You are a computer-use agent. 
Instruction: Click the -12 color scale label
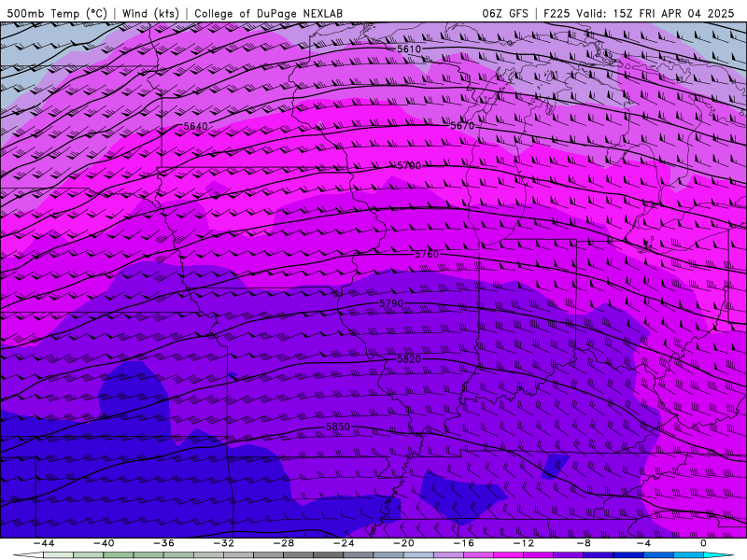524,543
